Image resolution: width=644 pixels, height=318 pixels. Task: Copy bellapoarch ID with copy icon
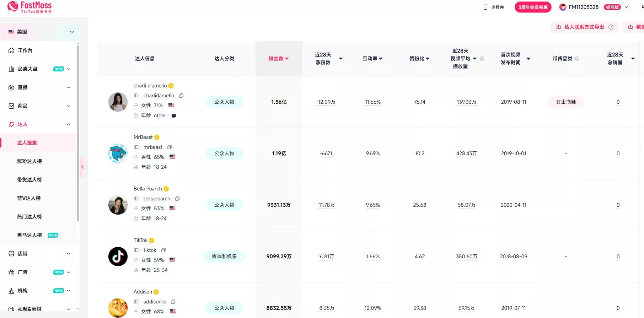(x=177, y=199)
